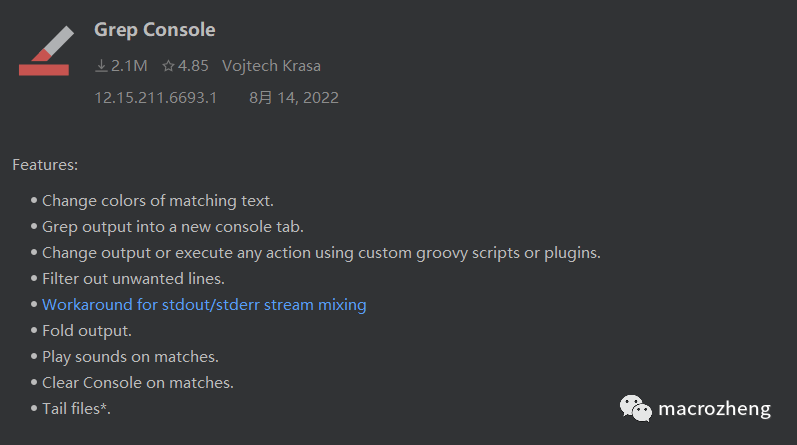Click 'Filter out unwanted lines' item
Viewport: 797px width, 445px height.
(133, 279)
